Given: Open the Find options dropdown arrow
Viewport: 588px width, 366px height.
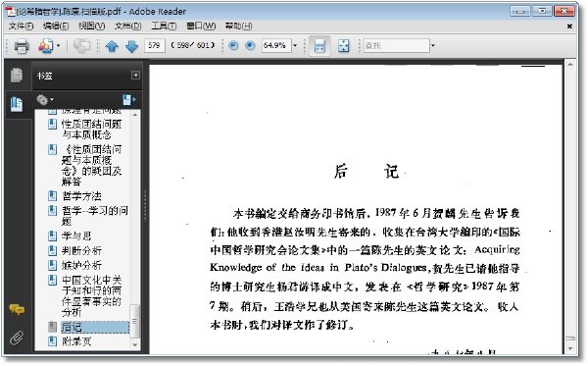Looking at the screenshot, I should [433, 45].
